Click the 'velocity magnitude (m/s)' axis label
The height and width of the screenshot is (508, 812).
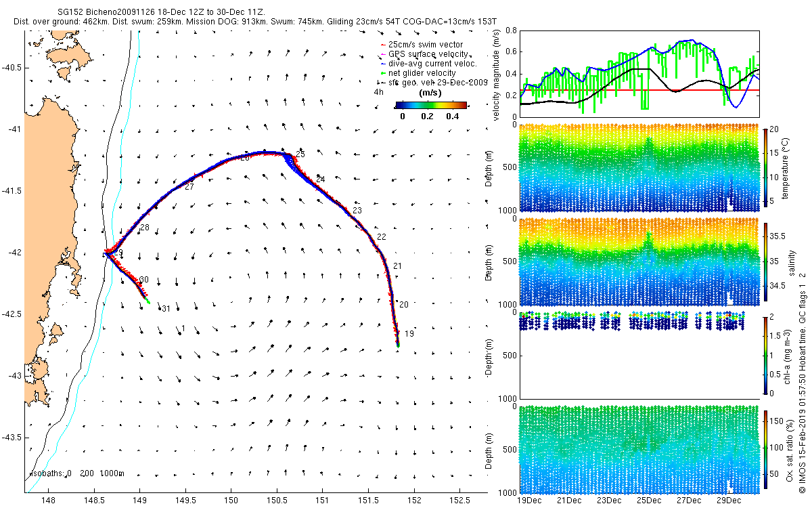(x=497, y=75)
